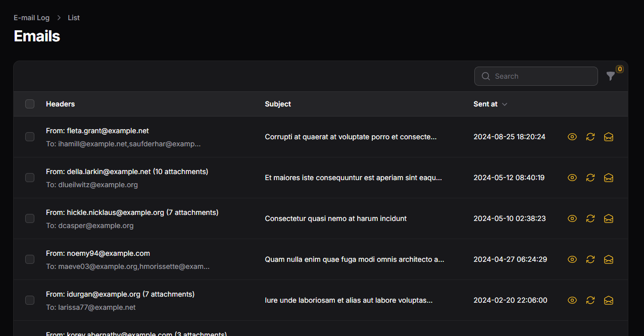Click envelope icon in hickle.nicklaus row
This screenshot has height=336, width=644.
(609, 218)
